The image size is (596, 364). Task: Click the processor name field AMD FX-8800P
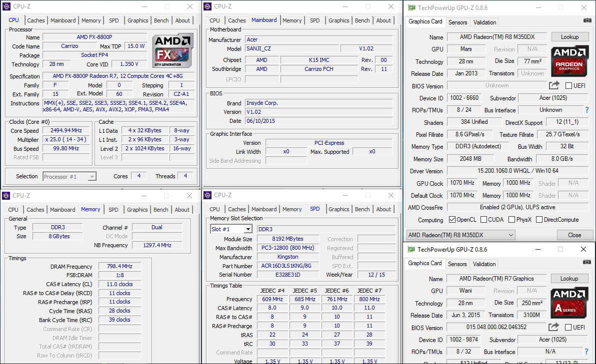94,37
